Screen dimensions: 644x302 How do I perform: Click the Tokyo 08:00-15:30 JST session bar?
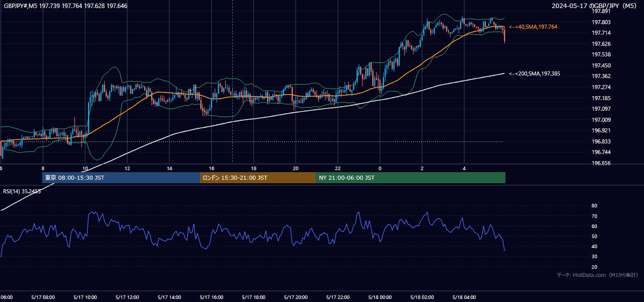121,178
